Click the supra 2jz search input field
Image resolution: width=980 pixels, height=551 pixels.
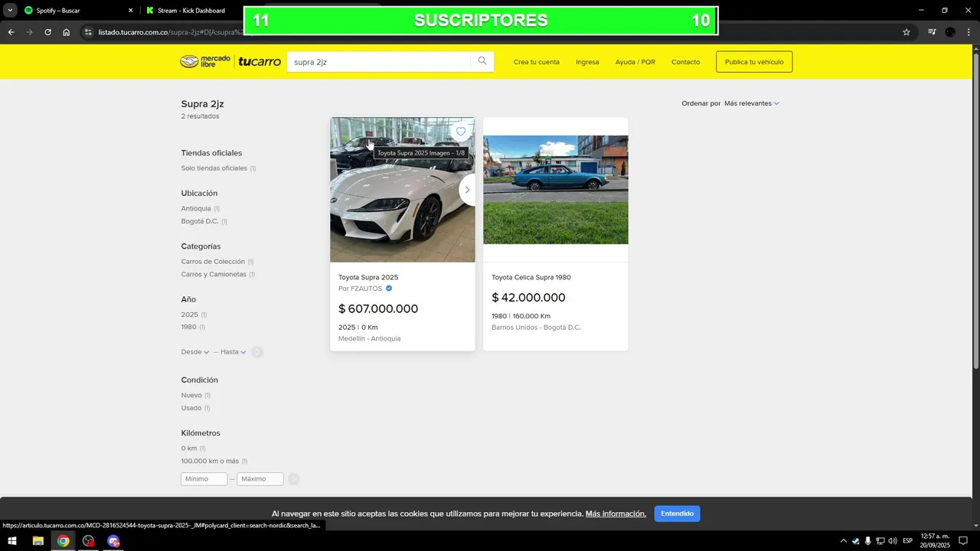coord(379,62)
